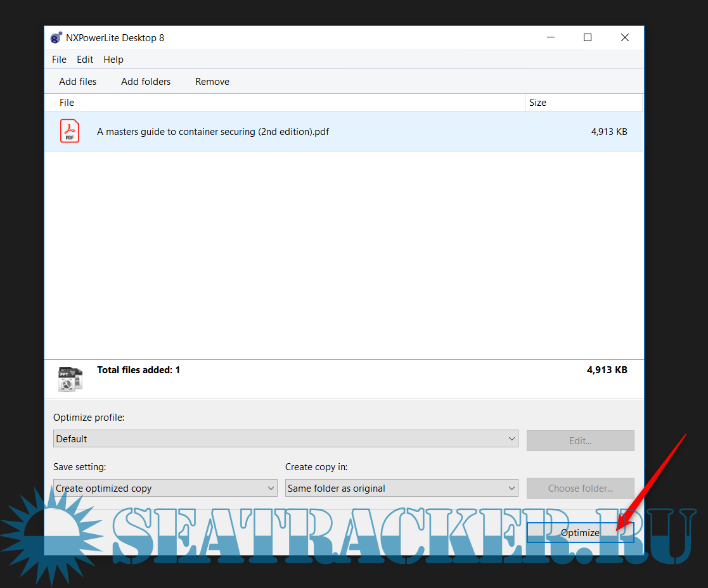Screen dimensions: 708x588
Task: Click the NXPowerLite app icon in title bar
Action: point(56,38)
